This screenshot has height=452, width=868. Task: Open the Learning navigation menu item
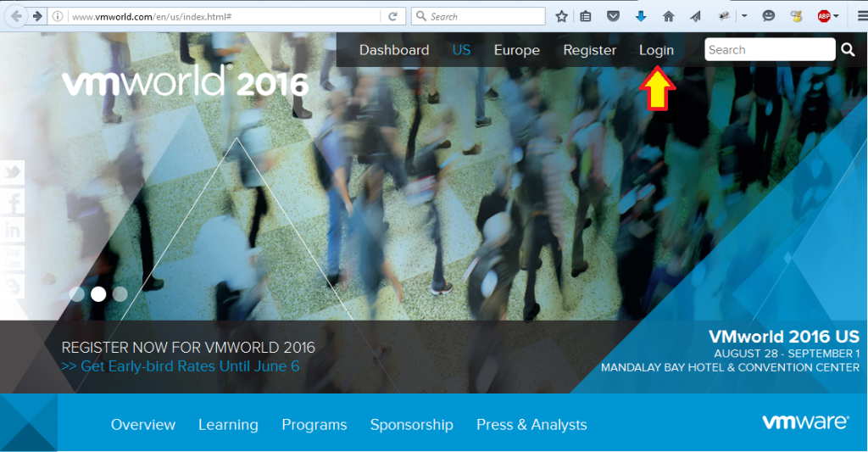[x=228, y=425]
